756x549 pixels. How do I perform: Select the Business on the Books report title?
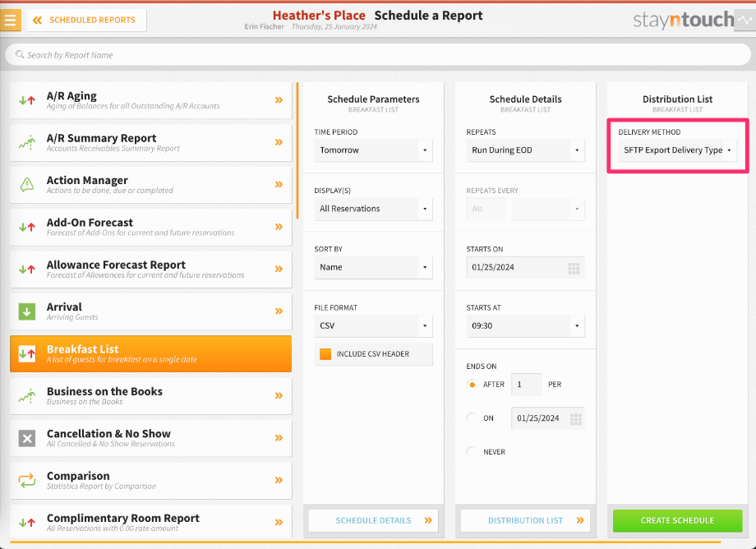pyautogui.click(x=104, y=391)
